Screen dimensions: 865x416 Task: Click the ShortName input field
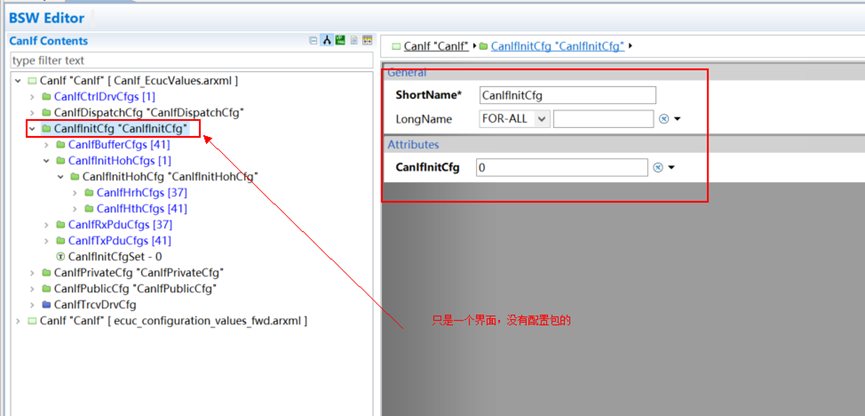pyautogui.click(x=567, y=95)
